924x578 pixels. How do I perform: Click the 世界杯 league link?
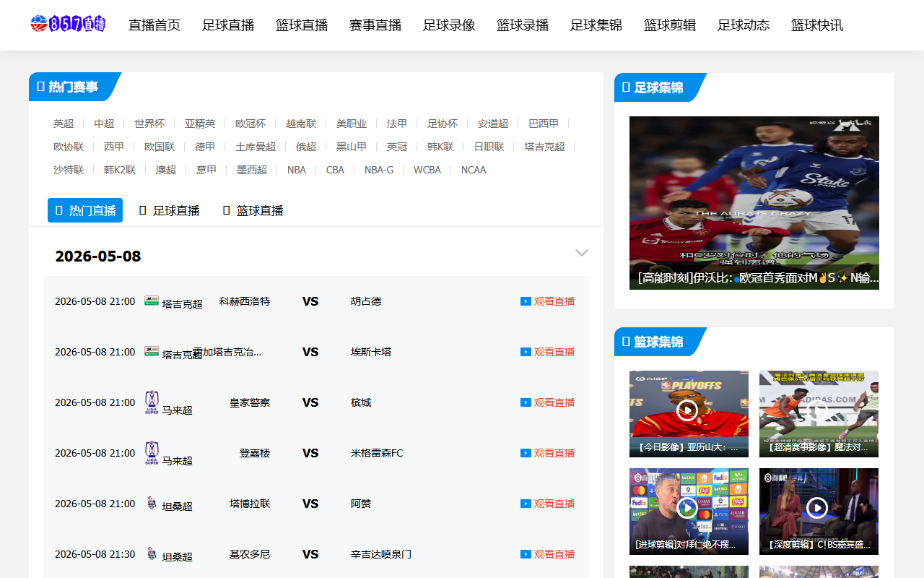[149, 124]
